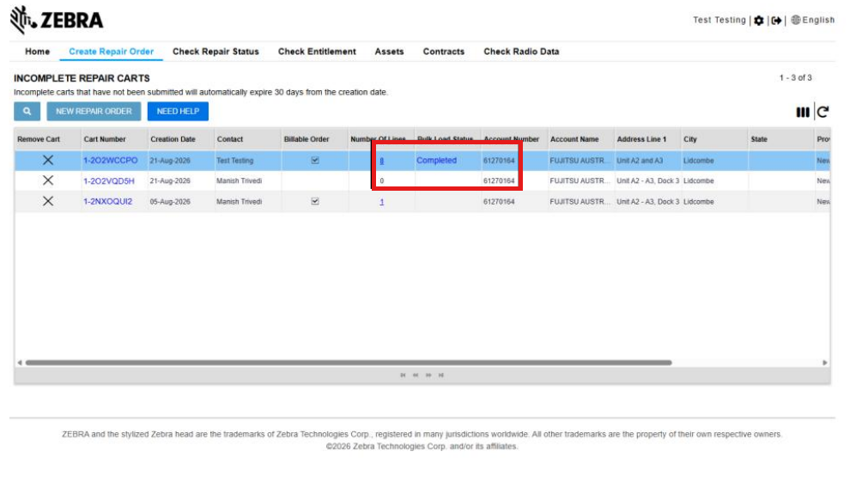Open settings gear icon in header
The width and height of the screenshot is (868, 482).
point(759,21)
